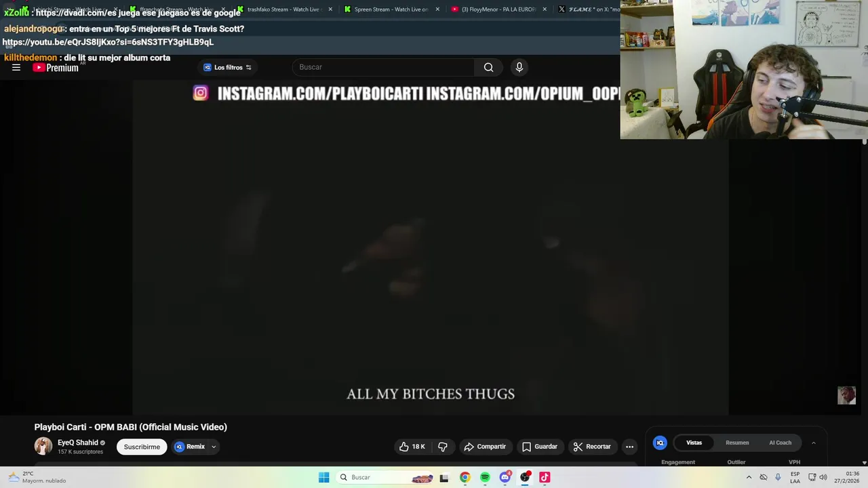Click the Outlier column header
The height and width of the screenshot is (488, 868).
tap(736, 462)
